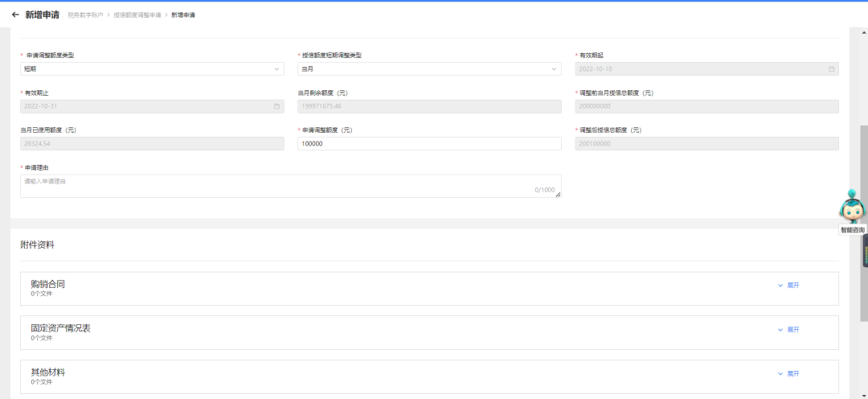Click the 申请调整额度类型 field label
Image resolution: width=868 pixels, height=399 pixels.
click(51, 56)
